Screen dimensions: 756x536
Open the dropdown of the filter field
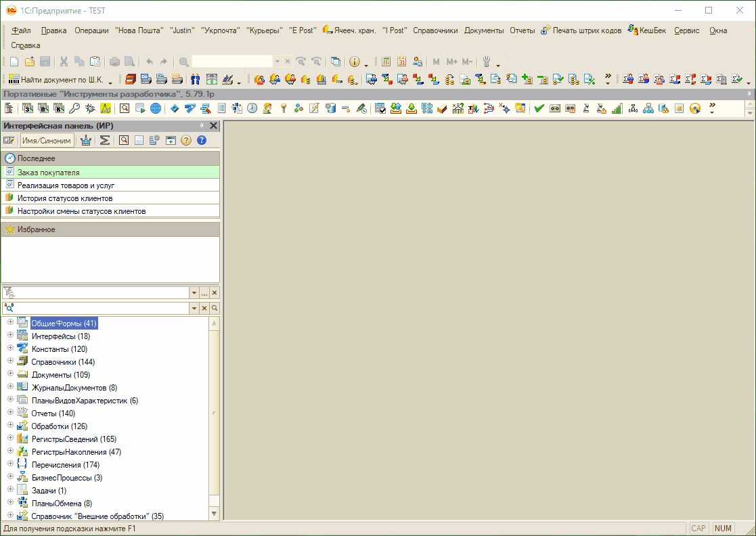point(194,292)
